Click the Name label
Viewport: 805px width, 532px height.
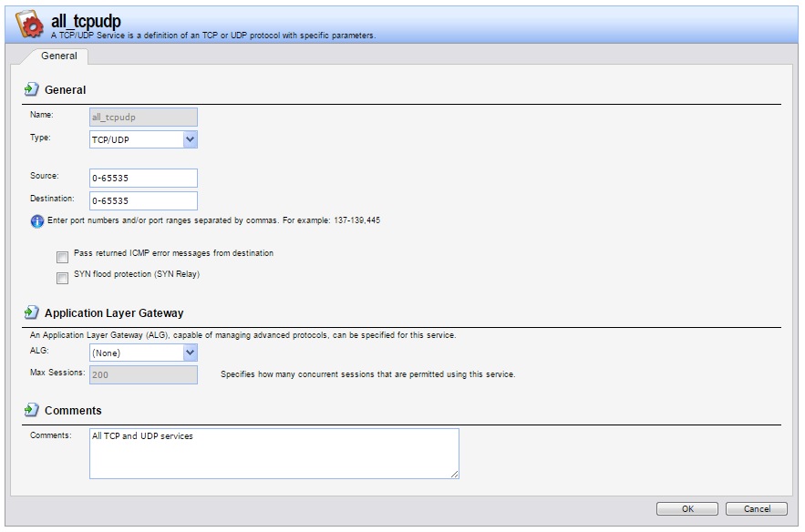coord(42,115)
